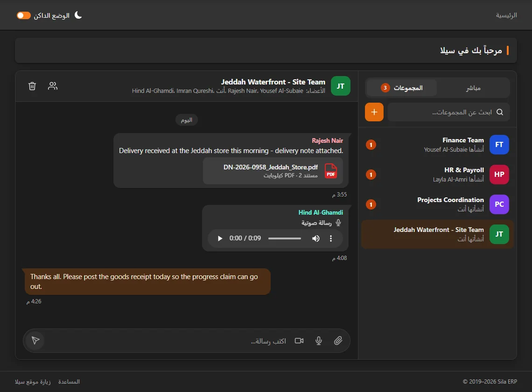
Task: Open the HR & Payroll group
Action: [437, 175]
